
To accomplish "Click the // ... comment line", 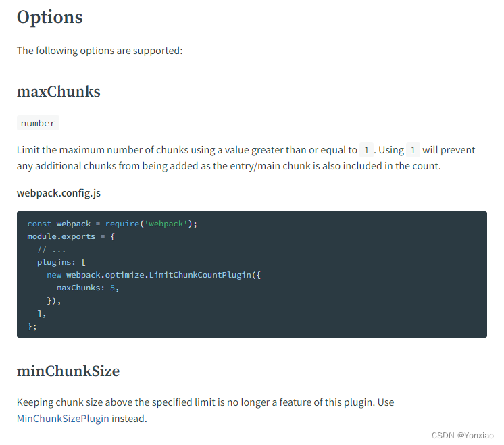I will pos(51,249).
